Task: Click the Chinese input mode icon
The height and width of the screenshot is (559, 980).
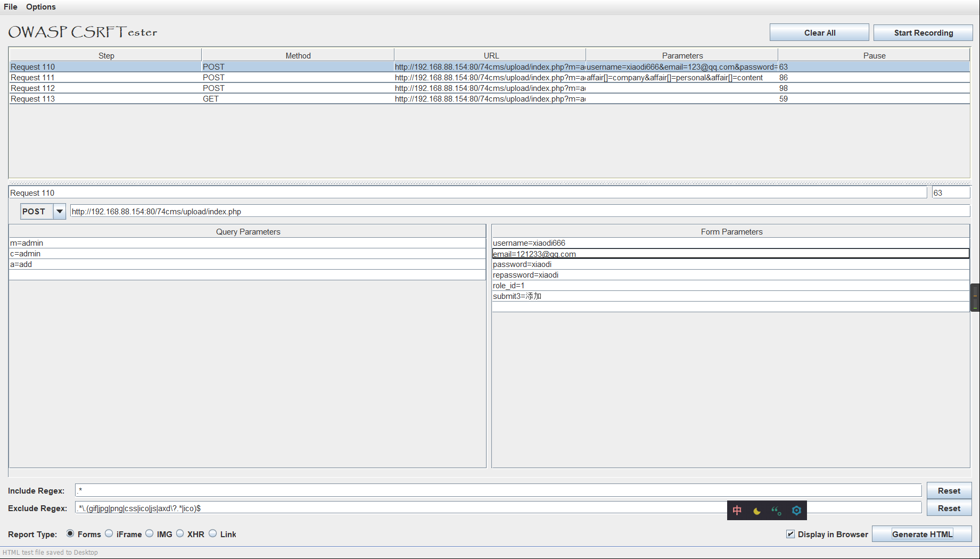Action: (737, 511)
